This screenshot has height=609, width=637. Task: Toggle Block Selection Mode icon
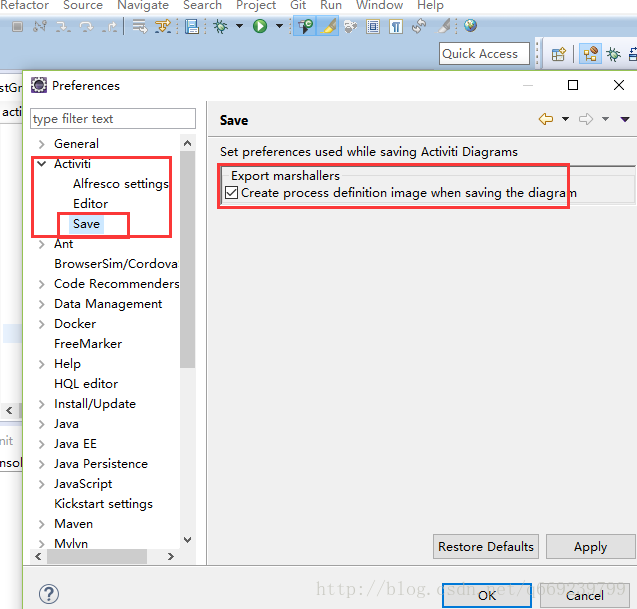point(373,27)
